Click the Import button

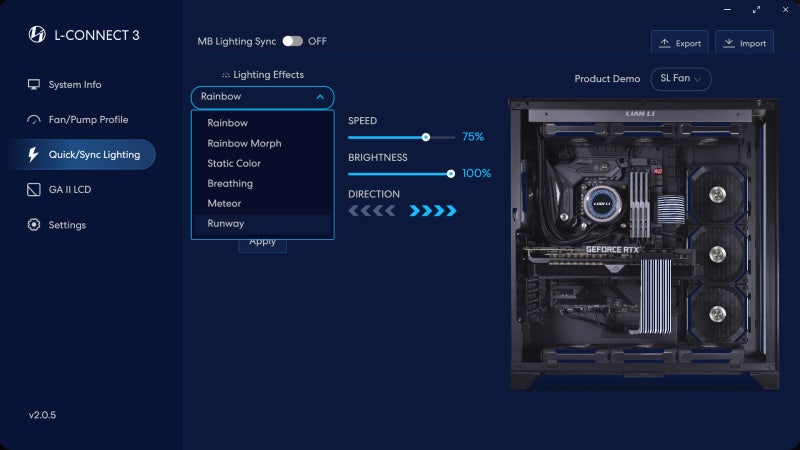tap(744, 43)
